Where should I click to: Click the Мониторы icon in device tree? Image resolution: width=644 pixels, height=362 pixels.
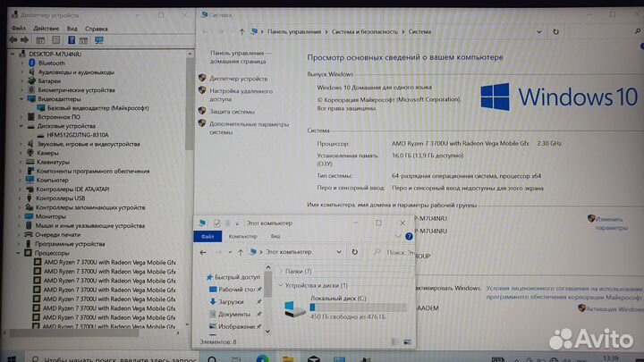30,216
